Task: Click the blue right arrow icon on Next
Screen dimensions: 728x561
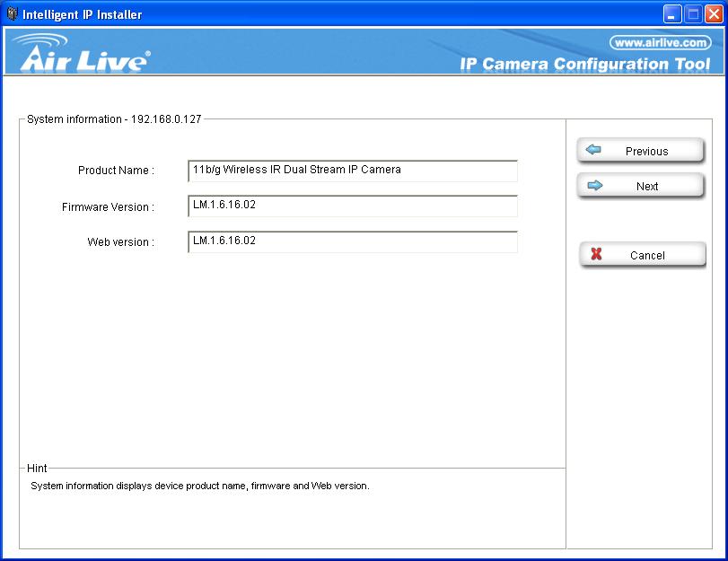Action: 593,186
